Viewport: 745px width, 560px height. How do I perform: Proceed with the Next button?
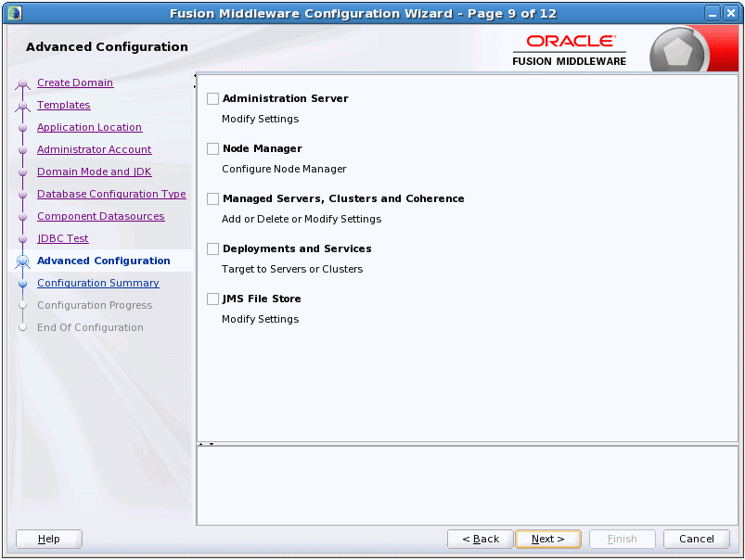(x=547, y=539)
